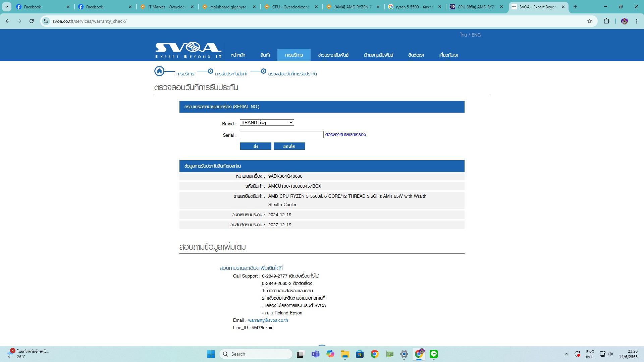The width and height of the screenshot is (644, 362).
Task: Open the weather widget showing 26°C
Action: point(29,354)
